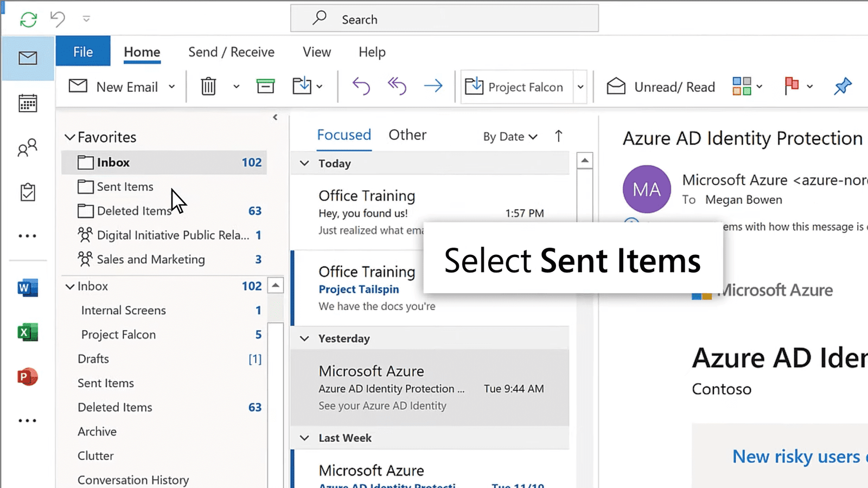Click the Reply All icon

(x=397, y=86)
